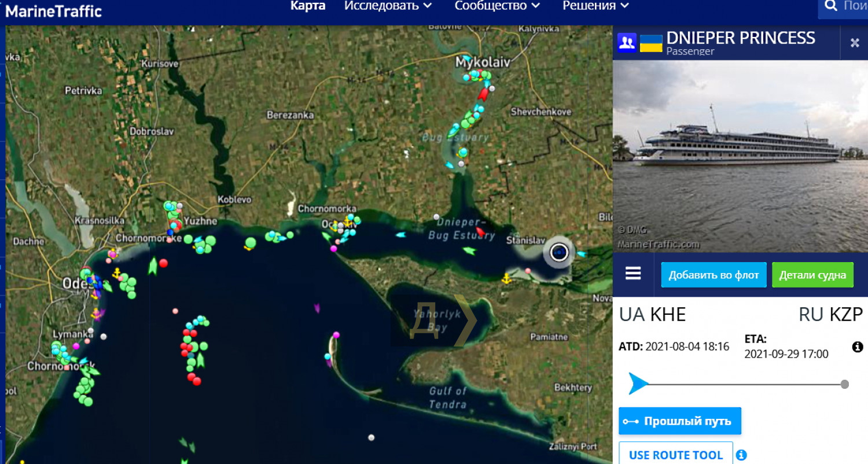The width and height of the screenshot is (868, 464).
Task: Expand the Сообщество dropdown menu
Action: point(497,6)
